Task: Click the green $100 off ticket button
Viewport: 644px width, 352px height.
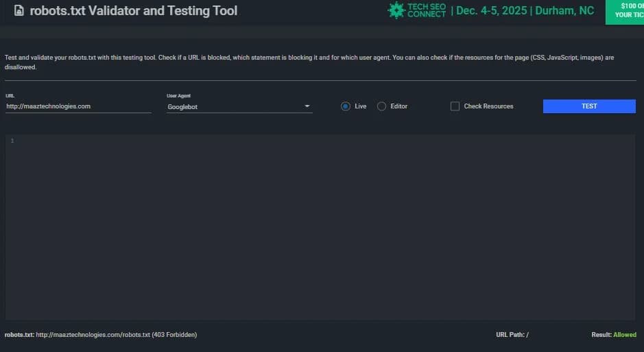Action: [625, 12]
